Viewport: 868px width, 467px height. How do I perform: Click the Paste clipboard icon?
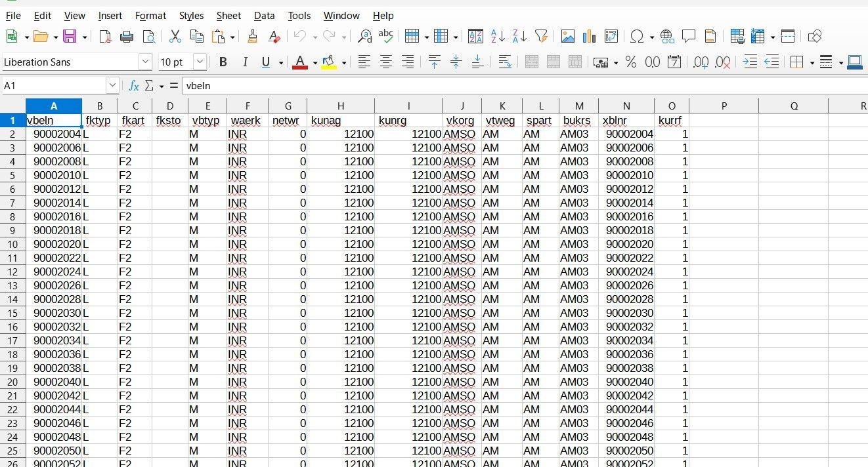point(219,37)
